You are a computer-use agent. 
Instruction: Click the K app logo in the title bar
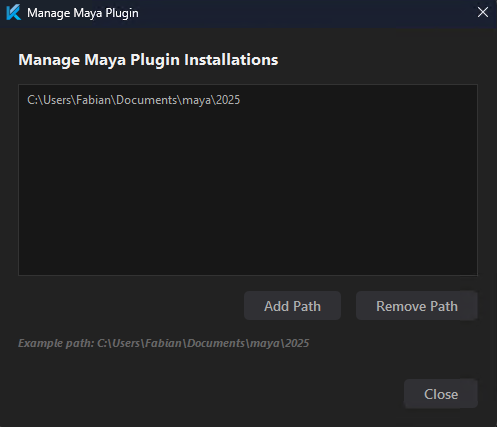[14, 13]
